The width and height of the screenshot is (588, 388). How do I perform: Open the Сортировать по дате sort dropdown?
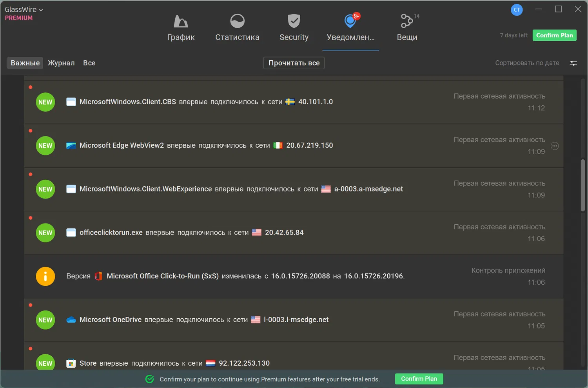coord(527,63)
